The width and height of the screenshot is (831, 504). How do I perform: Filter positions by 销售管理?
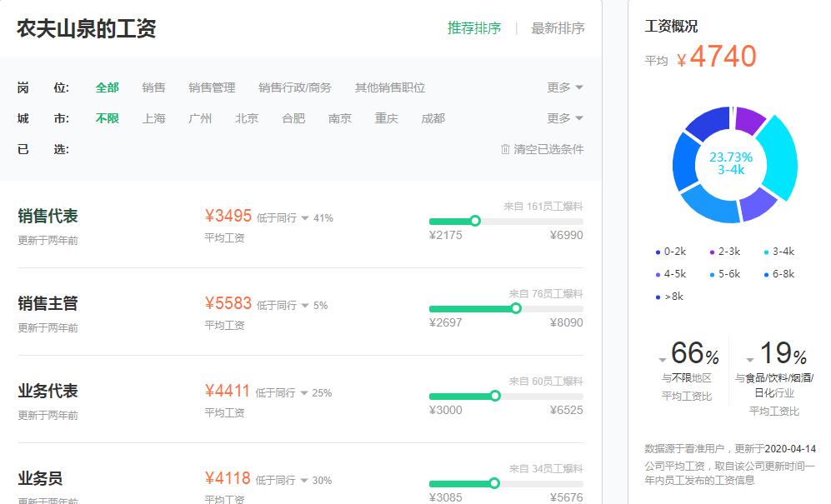[212, 87]
